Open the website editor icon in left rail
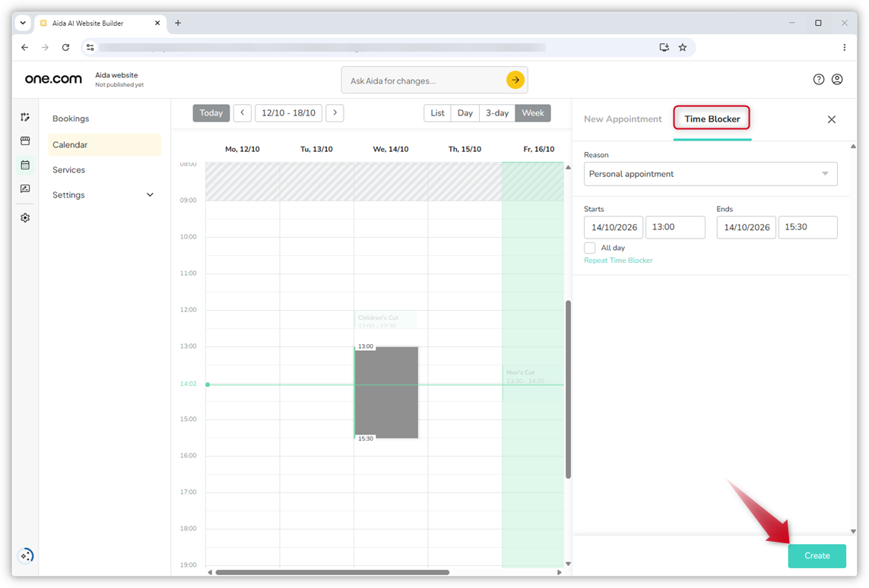This screenshot has height=588, width=869. click(25, 117)
